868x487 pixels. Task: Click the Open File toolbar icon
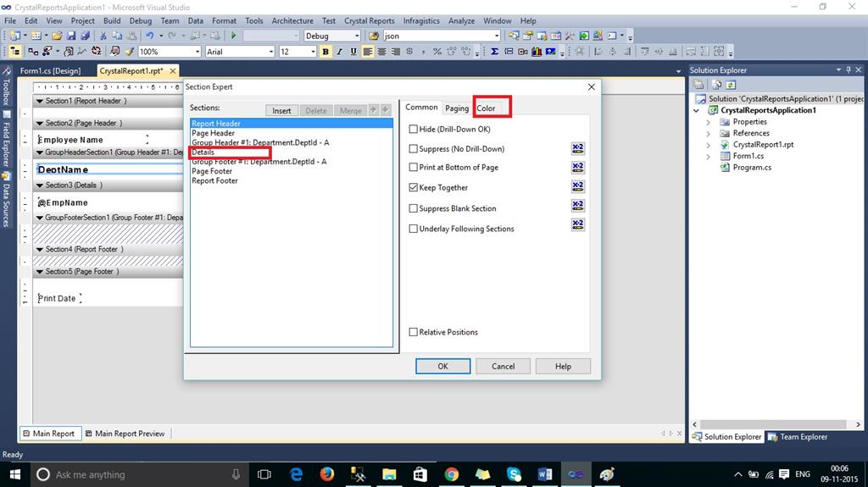[57, 36]
